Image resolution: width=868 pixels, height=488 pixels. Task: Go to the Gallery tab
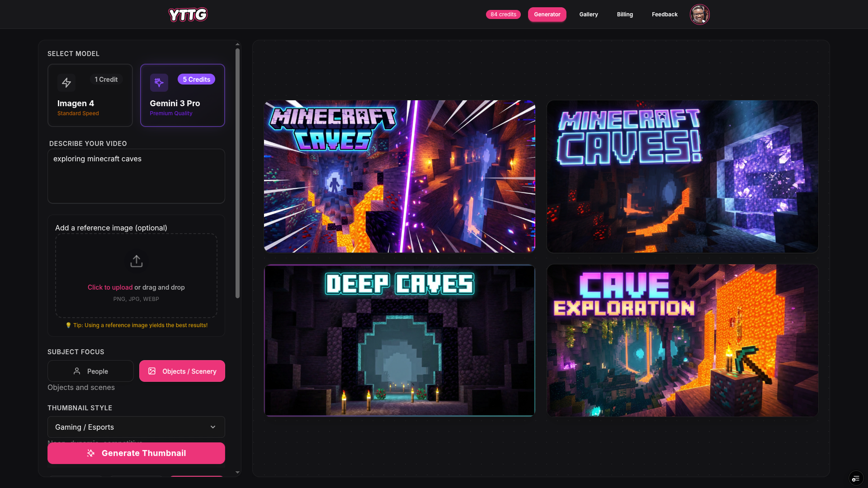588,14
